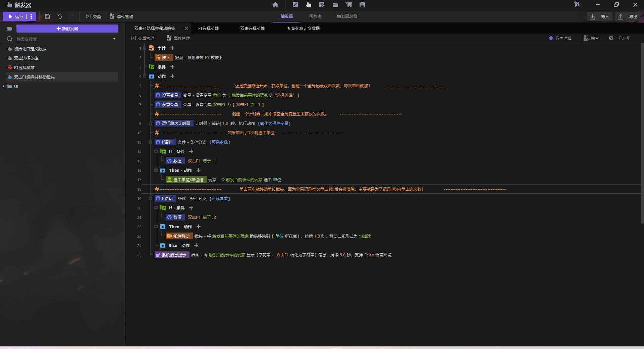Open the list document icon in top bar

point(362,5)
